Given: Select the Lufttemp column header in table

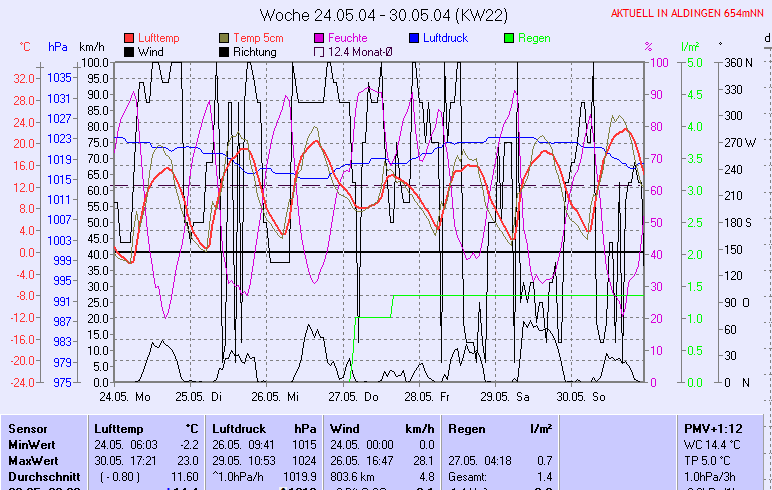Looking at the screenshot, I should (x=119, y=428).
